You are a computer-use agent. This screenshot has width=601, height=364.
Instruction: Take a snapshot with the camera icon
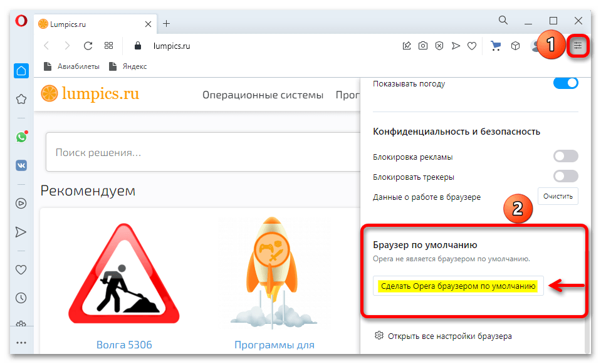[423, 46]
